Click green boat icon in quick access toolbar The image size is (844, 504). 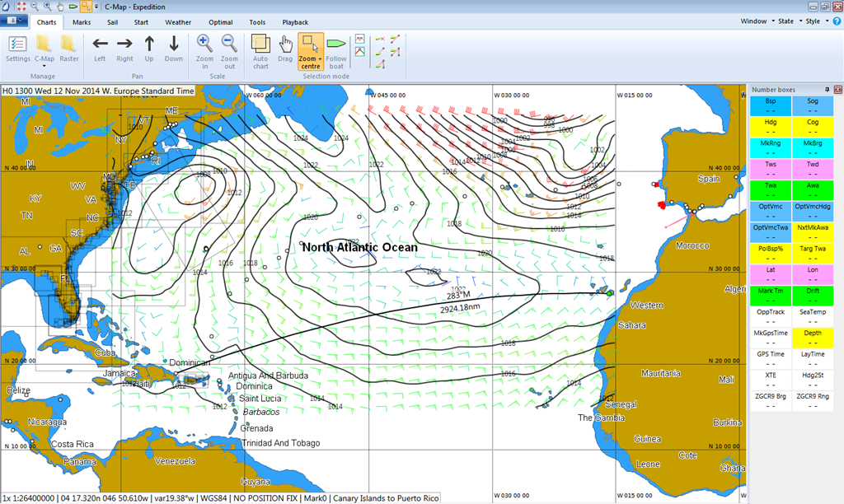[x=73, y=7]
